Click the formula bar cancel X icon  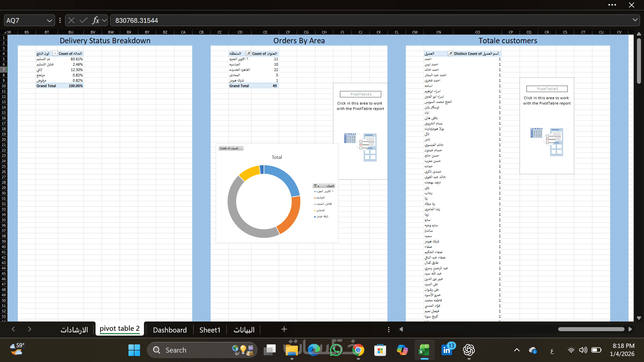pos(71,20)
